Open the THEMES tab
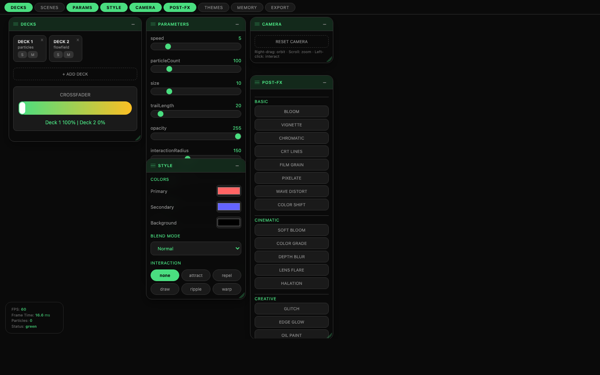600x375 pixels. click(214, 7)
